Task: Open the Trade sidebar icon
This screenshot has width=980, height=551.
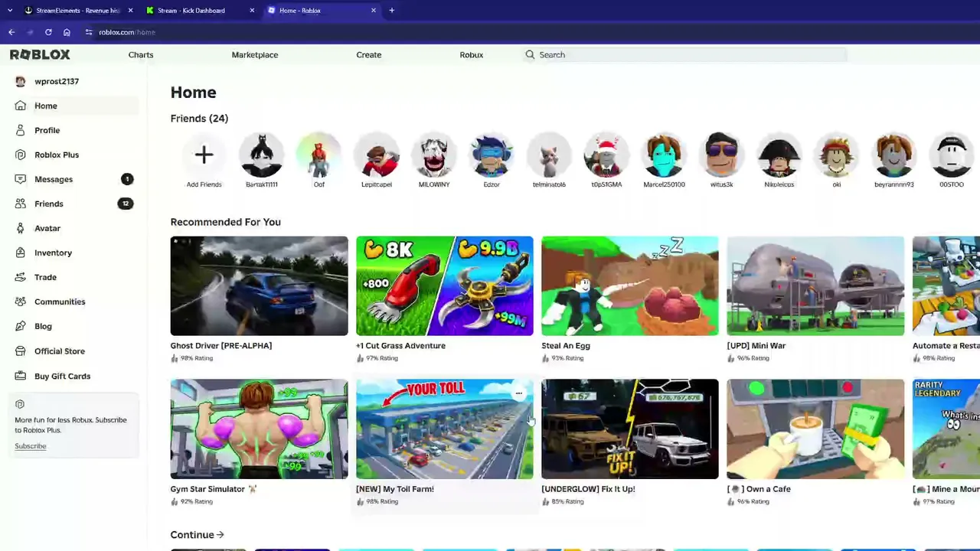Action: (20, 277)
